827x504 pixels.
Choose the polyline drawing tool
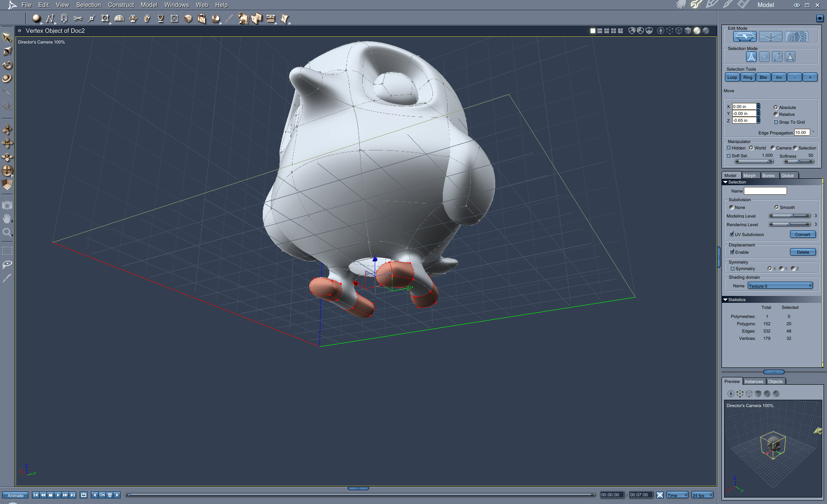[50, 18]
